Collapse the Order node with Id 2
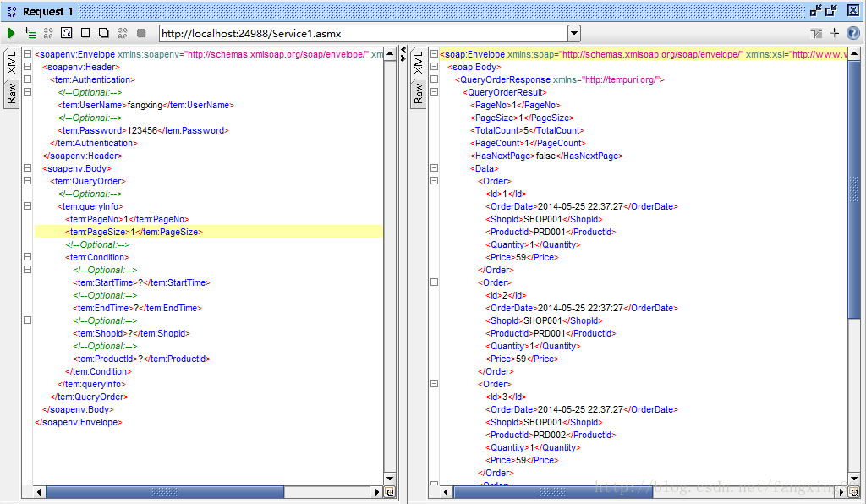The height and width of the screenshot is (504, 866). pyautogui.click(x=434, y=282)
